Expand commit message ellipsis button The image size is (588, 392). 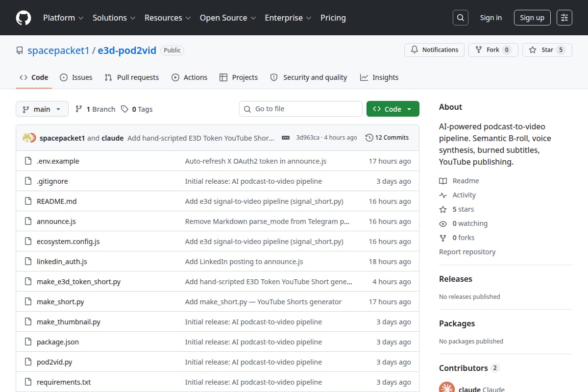(286, 138)
